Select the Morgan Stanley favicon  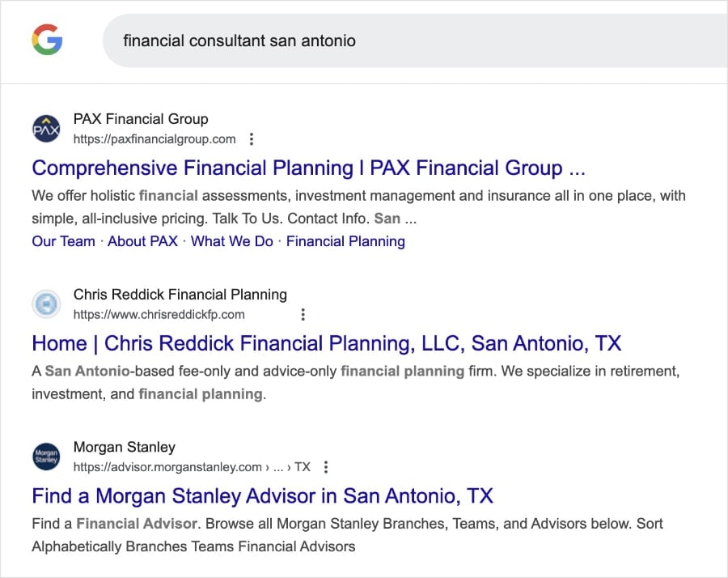click(46, 456)
